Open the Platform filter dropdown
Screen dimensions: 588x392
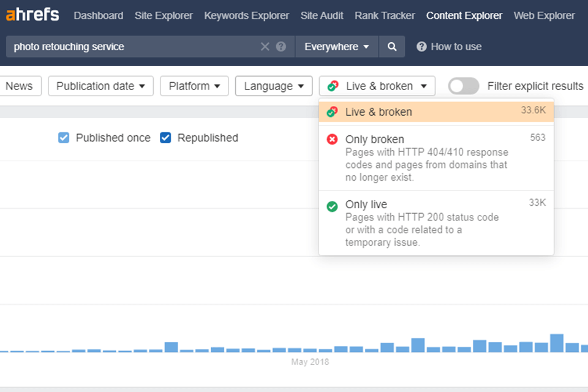194,86
